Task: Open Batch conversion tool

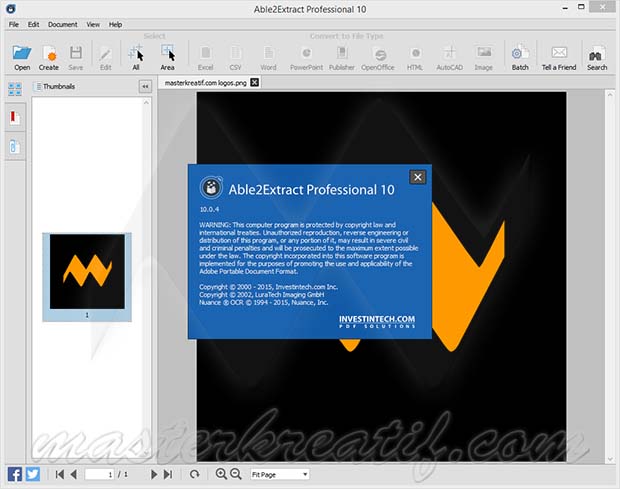Action: point(520,57)
